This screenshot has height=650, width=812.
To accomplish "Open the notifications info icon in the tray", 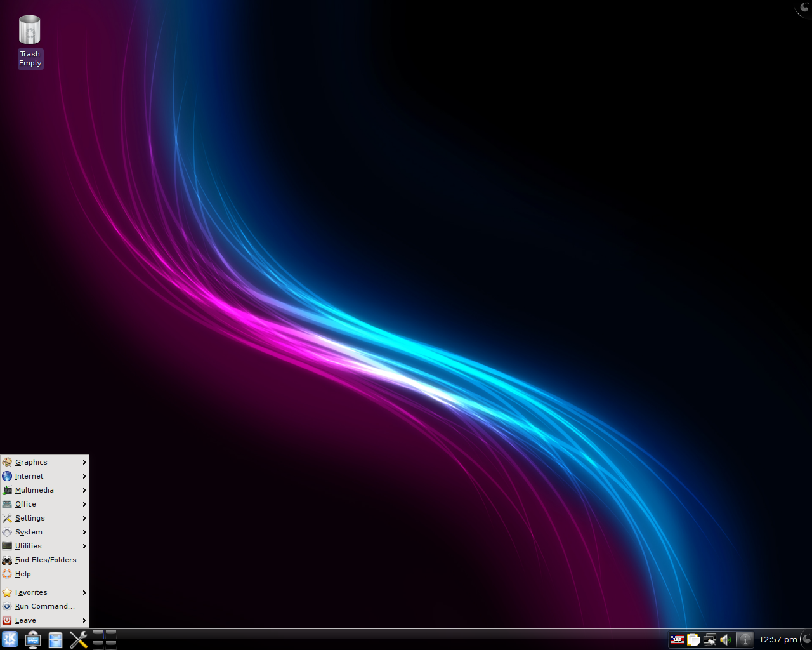I will 745,639.
